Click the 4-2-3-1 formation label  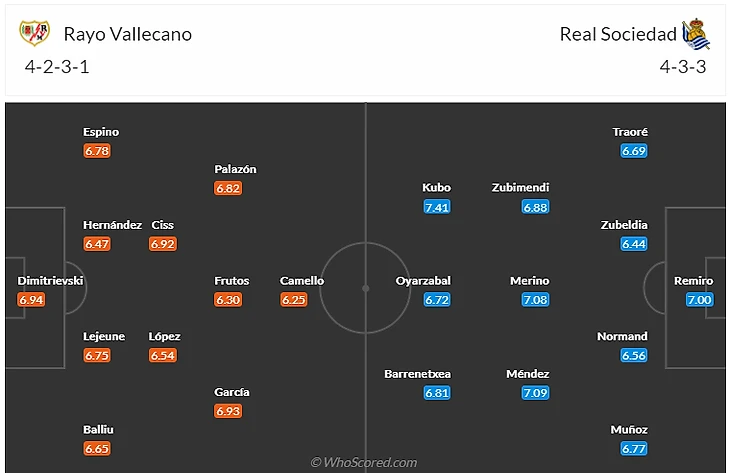(x=57, y=67)
